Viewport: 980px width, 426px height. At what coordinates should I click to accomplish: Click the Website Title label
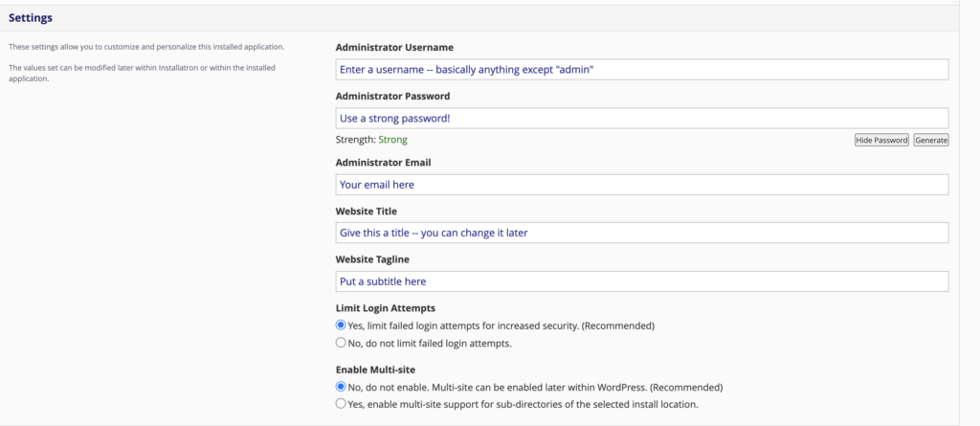(x=367, y=212)
